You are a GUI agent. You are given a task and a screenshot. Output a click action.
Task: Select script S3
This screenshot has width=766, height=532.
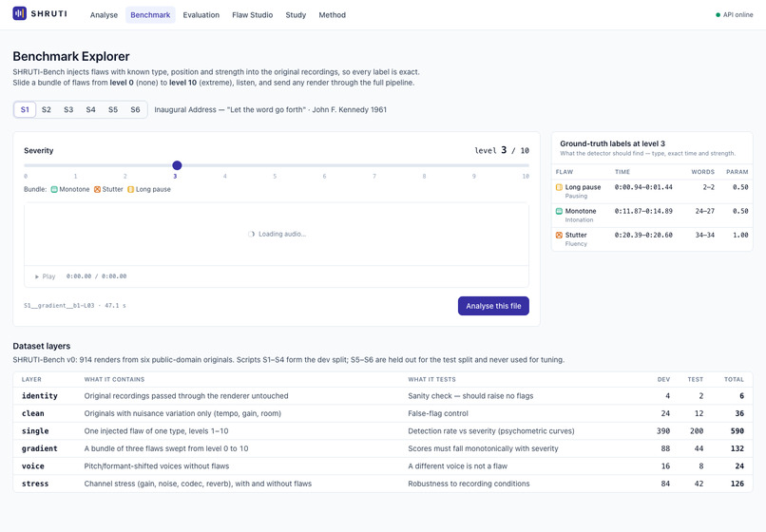[x=68, y=109]
